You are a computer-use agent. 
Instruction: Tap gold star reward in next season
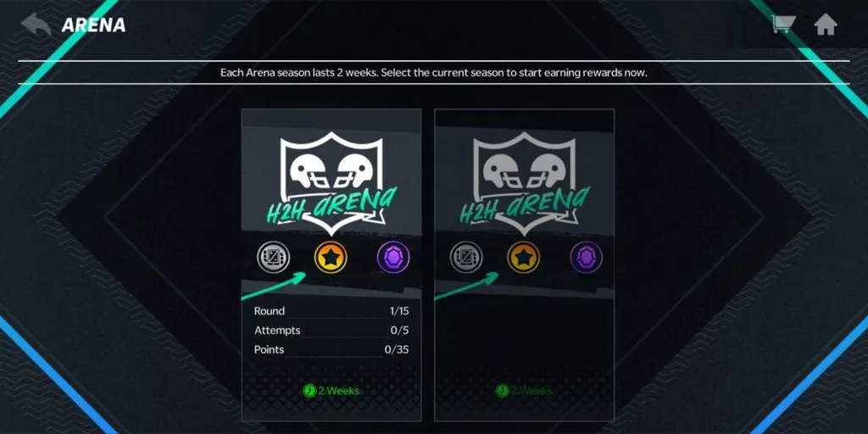(524, 258)
